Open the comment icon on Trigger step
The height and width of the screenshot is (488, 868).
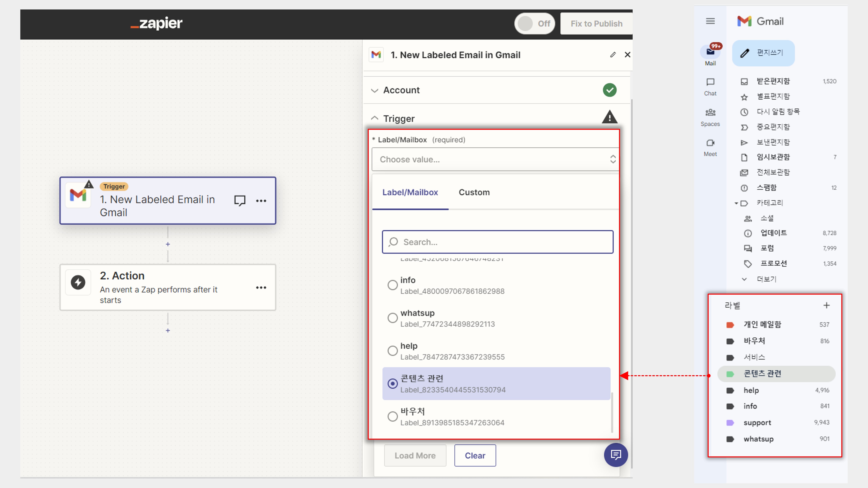239,200
